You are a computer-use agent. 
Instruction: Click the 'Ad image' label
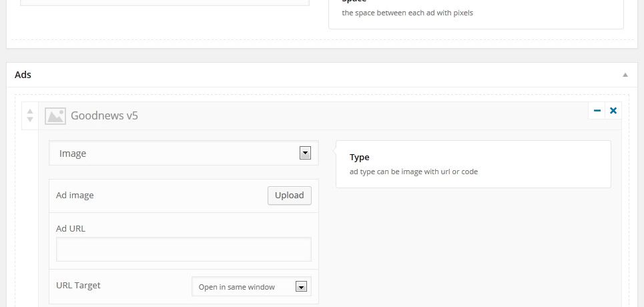click(75, 196)
